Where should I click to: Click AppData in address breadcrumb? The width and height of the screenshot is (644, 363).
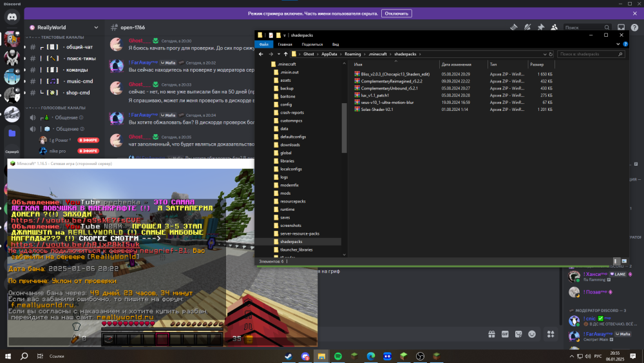coord(329,54)
